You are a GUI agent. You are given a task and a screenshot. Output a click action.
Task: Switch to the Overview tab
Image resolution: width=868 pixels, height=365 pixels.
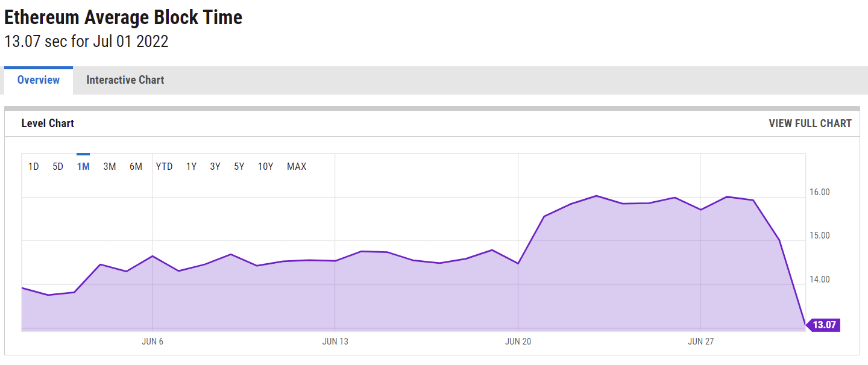click(x=39, y=80)
